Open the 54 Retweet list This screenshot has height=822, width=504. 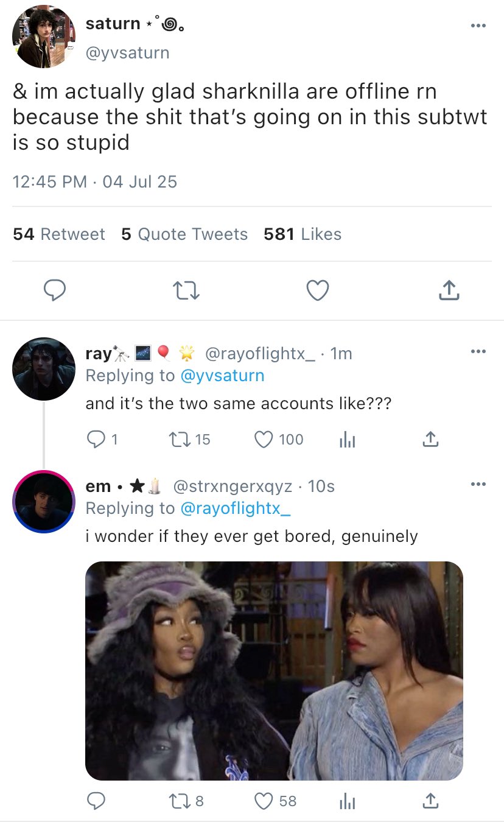pyautogui.click(x=59, y=234)
